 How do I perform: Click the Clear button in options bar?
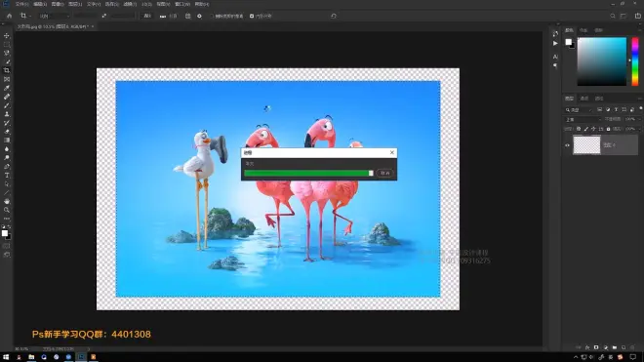click(x=147, y=16)
